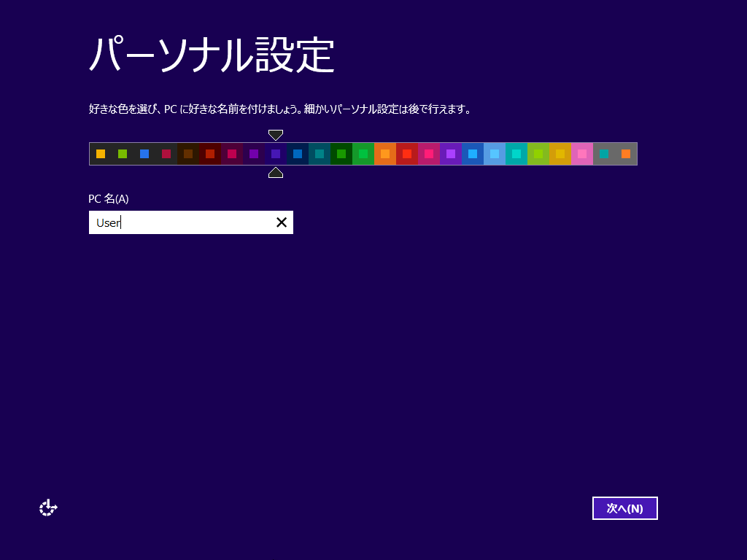Pick the crimson-on-dark-gray color swatch
747x560 pixels.
[x=166, y=154]
